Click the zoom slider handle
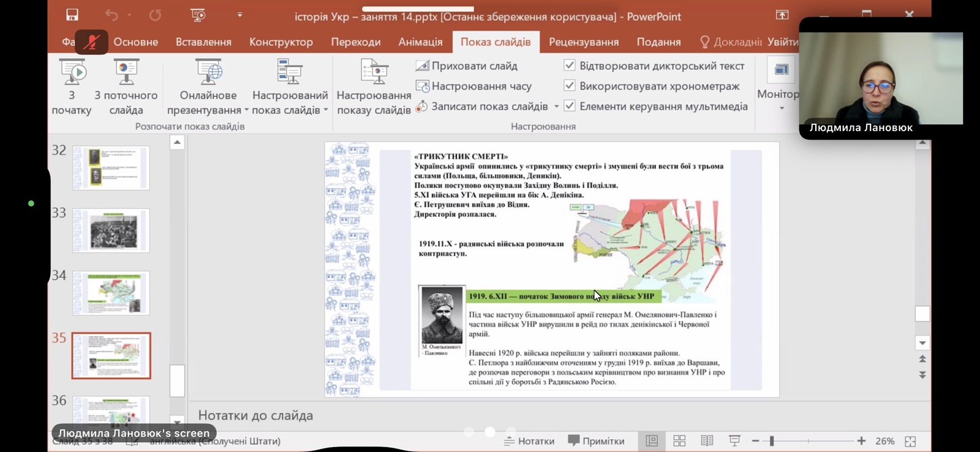This screenshot has width=980, height=452. pyautogui.click(x=772, y=441)
